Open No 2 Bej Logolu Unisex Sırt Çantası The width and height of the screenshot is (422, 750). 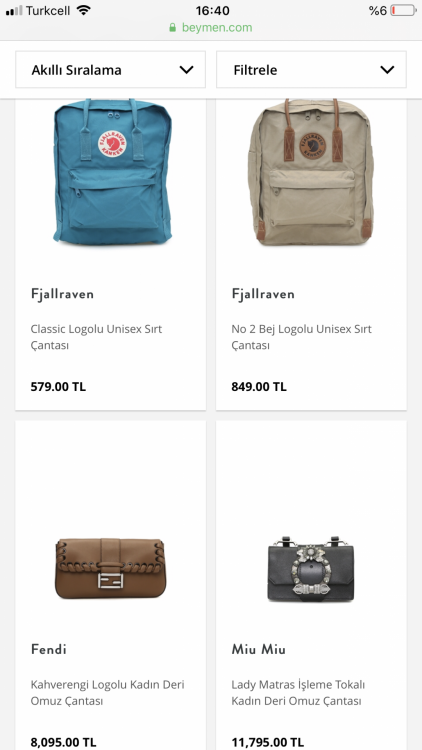pos(301,337)
